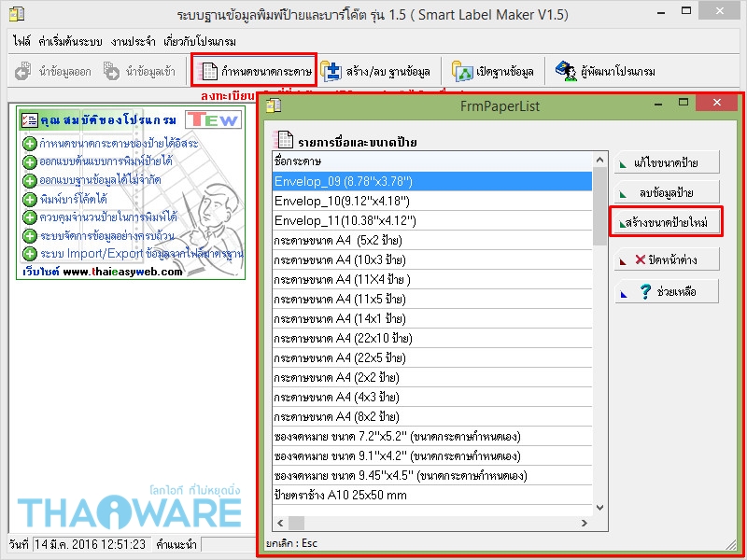Select Envelop_10(9.12"x4.18") row
Screen dimensions: 747x560
pyautogui.click(x=432, y=201)
